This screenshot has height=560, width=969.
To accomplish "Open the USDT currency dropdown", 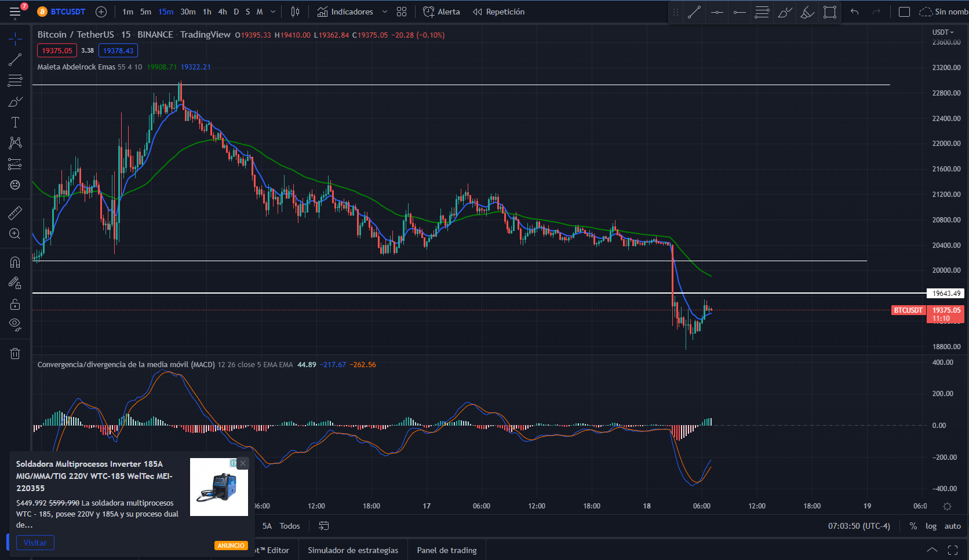I will [943, 32].
